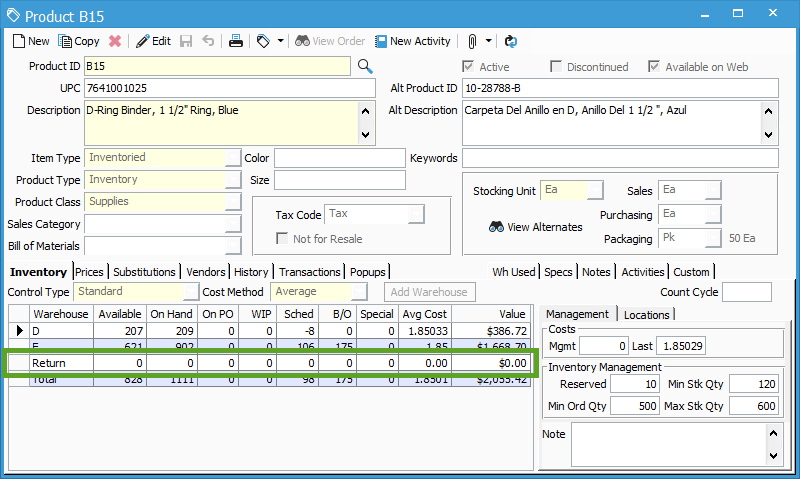Toggle the Active checkbox
800x479 pixels.
click(x=467, y=67)
